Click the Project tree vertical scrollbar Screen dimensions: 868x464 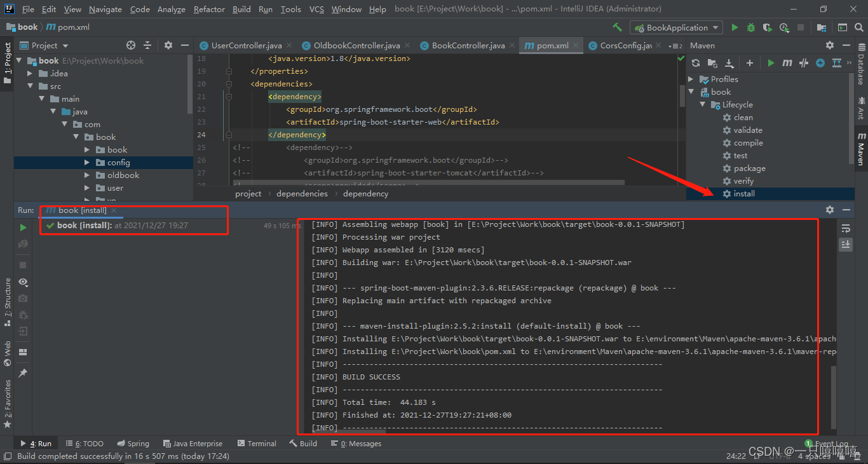(190, 84)
